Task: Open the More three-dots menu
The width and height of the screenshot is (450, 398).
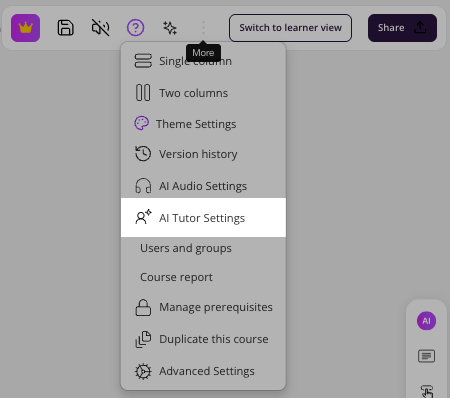Action: click(x=203, y=28)
